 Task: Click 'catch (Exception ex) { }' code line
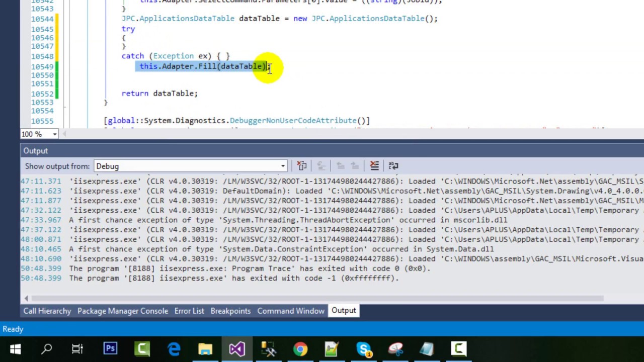coord(176,56)
